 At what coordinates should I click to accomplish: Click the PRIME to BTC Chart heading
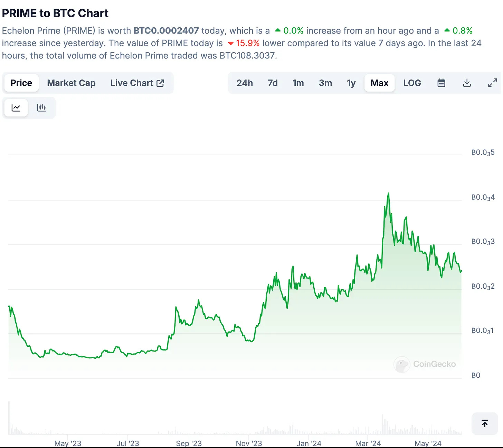55,13
